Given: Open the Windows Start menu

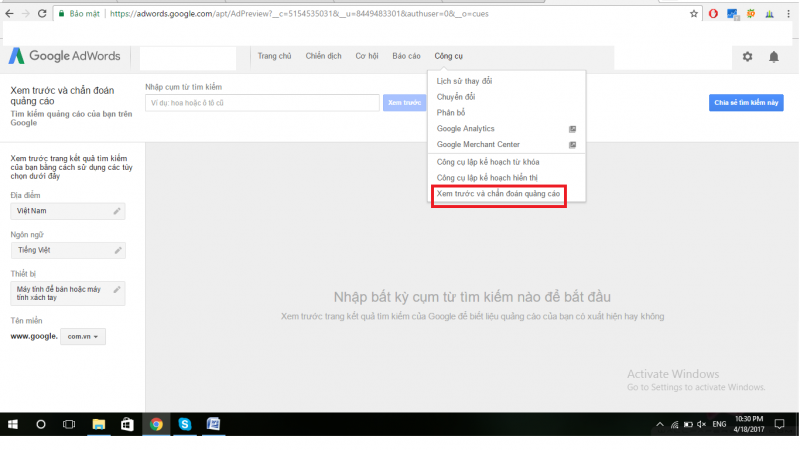Looking at the screenshot, I should click(x=13, y=424).
